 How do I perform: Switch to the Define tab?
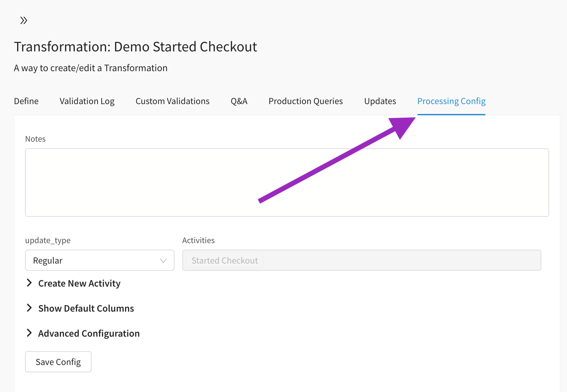[x=26, y=101]
